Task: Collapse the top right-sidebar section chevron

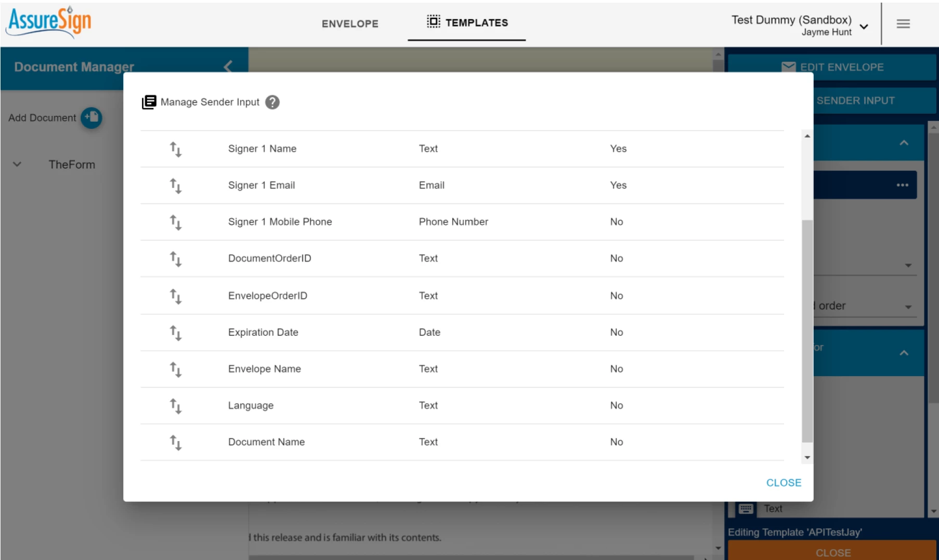Action: click(904, 143)
